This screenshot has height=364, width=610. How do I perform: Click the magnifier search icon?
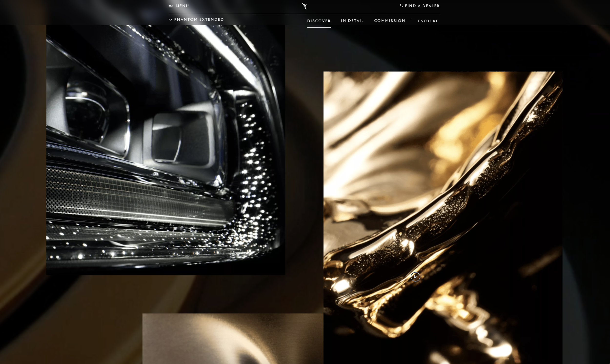pyautogui.click(x=401, y=5)
